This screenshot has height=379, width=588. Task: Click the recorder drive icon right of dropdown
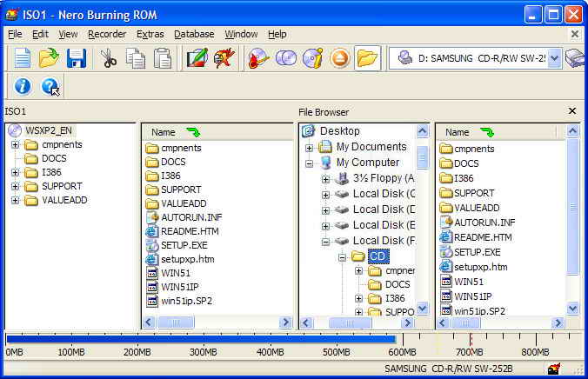(574, 58)
